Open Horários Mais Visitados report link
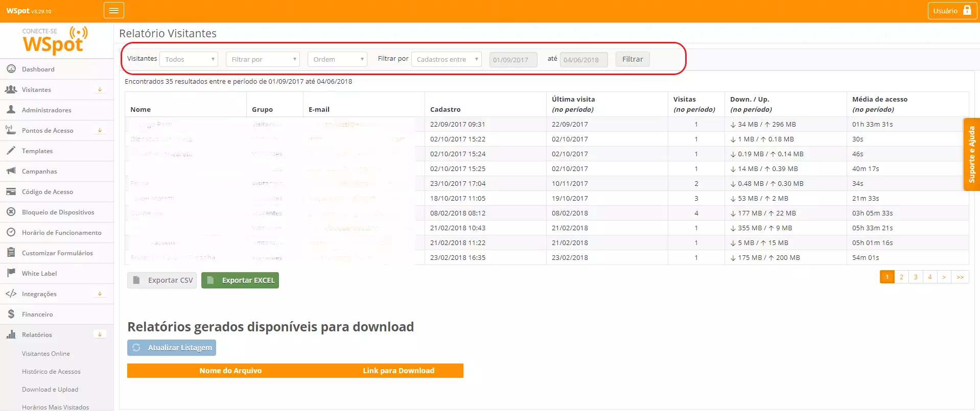Image resolution: width=980 pixels, height=411 pixels. tap(55, 407)
